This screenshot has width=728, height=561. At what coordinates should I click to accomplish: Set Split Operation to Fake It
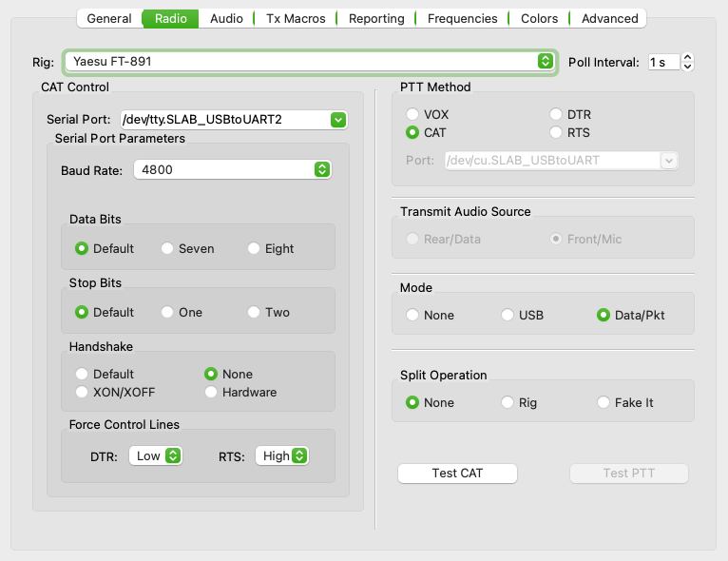[x=625, y=402]
